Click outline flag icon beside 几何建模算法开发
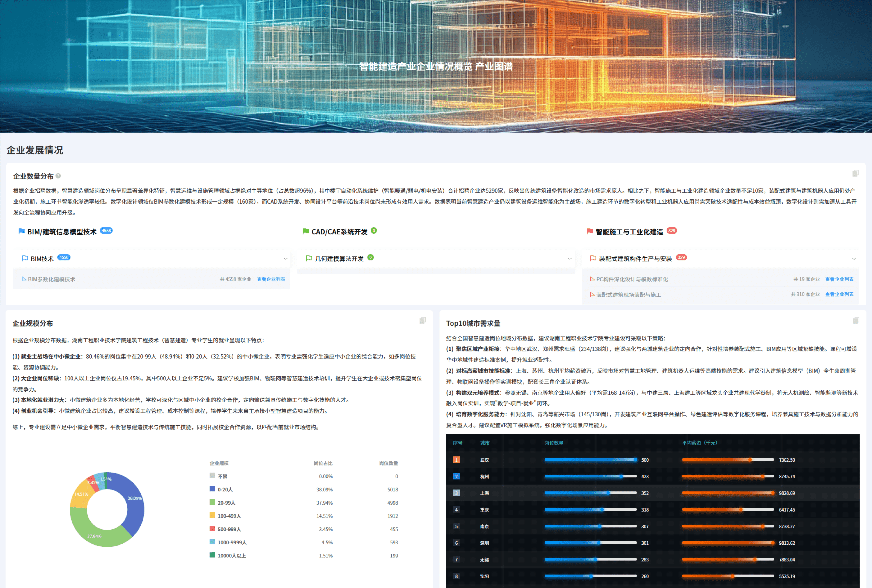 [309, 259]
